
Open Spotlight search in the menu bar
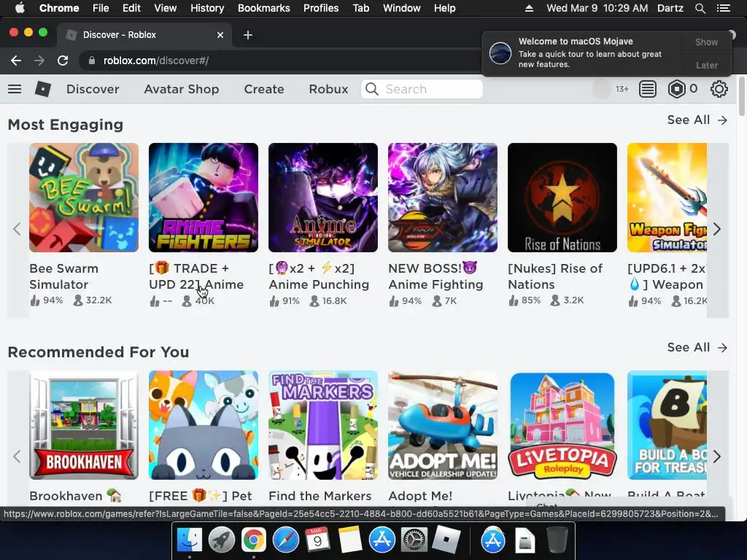tap(700, 8)
